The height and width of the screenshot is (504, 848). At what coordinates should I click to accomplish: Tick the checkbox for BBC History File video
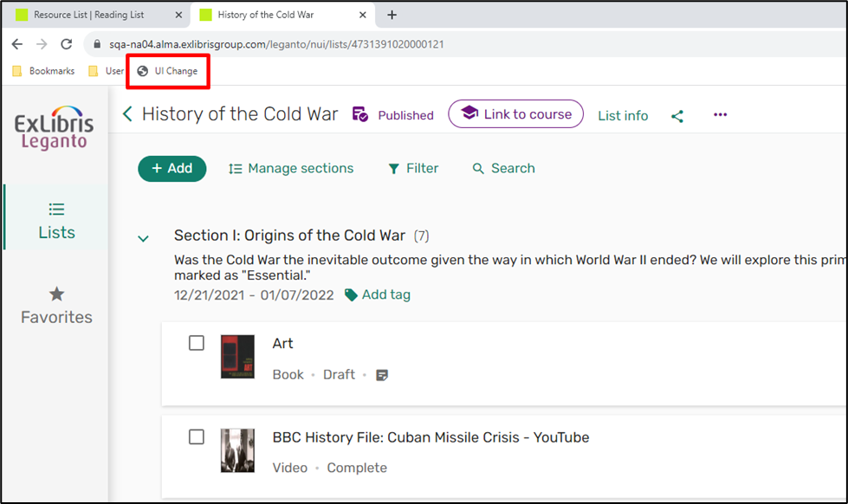197,437
